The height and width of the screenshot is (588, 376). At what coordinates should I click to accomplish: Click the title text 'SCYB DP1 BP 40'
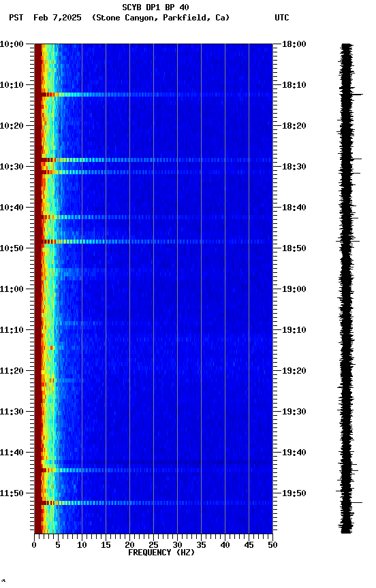155,7
